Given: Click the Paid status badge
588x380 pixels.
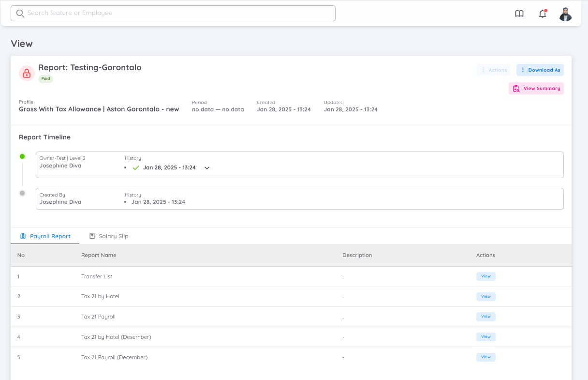Looking at the screenshot, I should (45, 78).
